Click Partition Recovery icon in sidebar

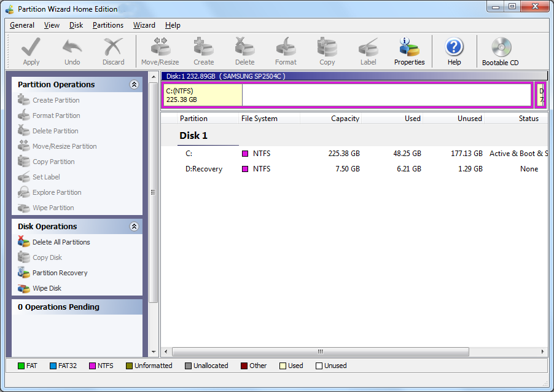24,273
